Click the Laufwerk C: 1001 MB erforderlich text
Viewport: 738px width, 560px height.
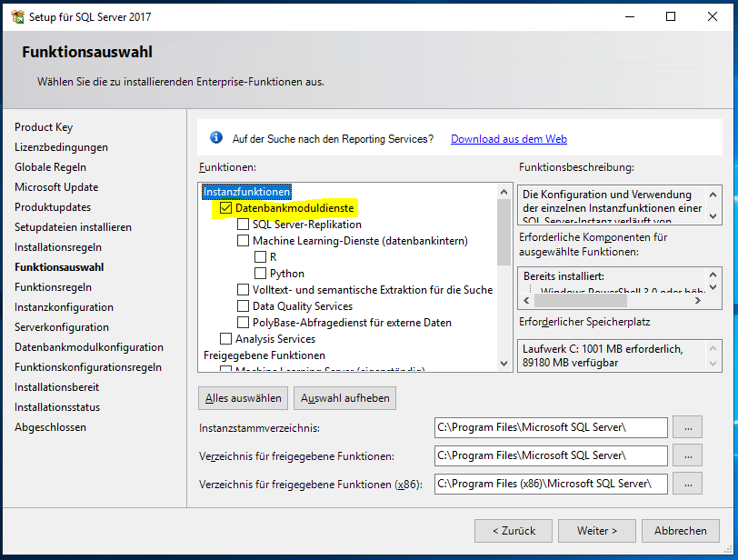click(603, 349)
